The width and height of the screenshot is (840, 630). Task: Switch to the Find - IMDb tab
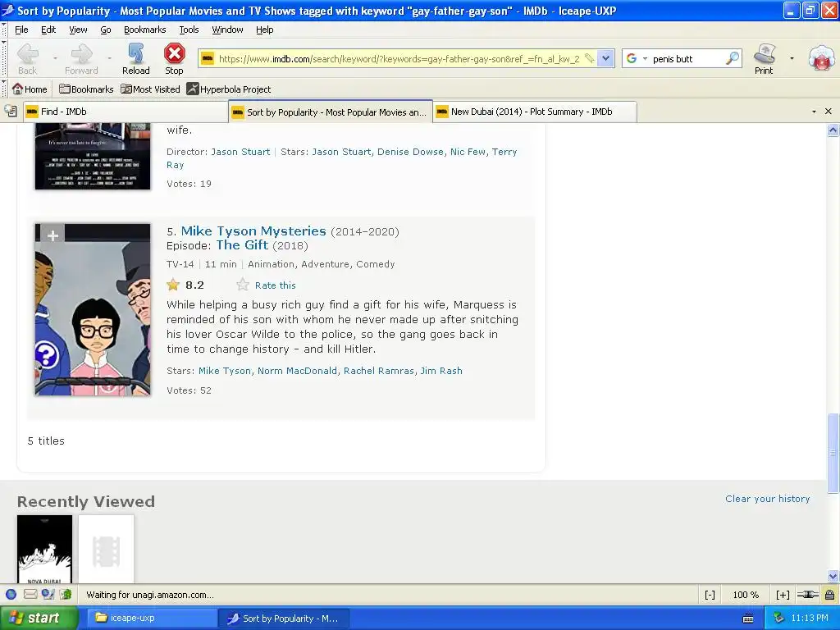[125, 112]
